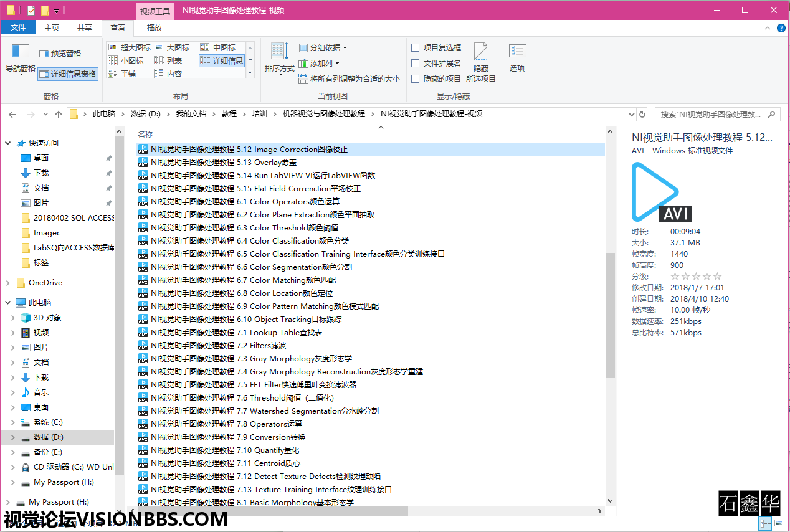Screen dimensions: 790x532
Task: Toggle the 详细信息窗格 details pane
Action: pyautogui.click(x=68, y=74)
